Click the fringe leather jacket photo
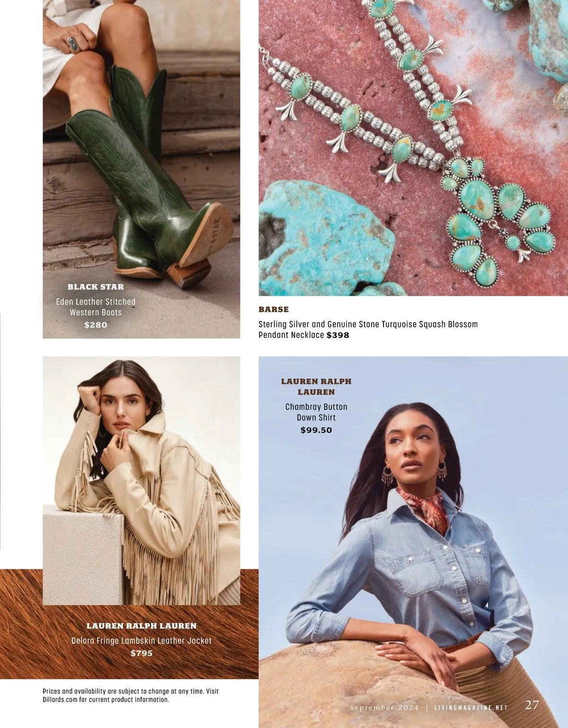 [x=142, y=480]
